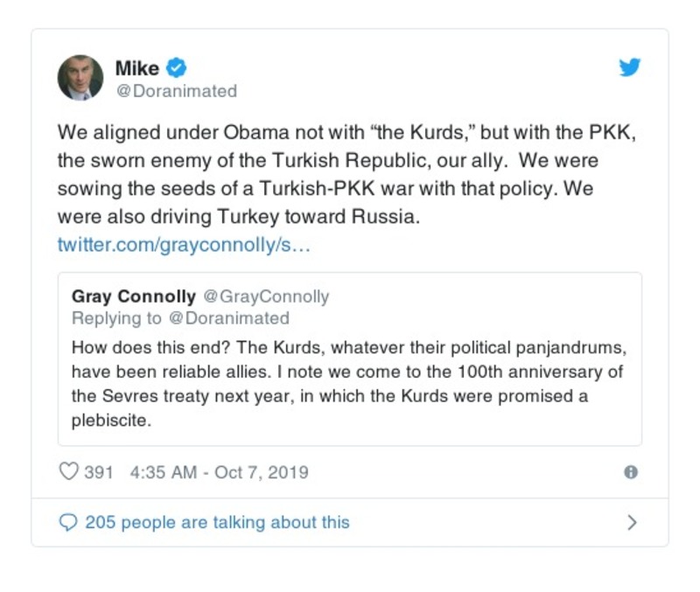Click the display name Mike
This screenshot has height=592, width=700.
(x=137, y=67)
